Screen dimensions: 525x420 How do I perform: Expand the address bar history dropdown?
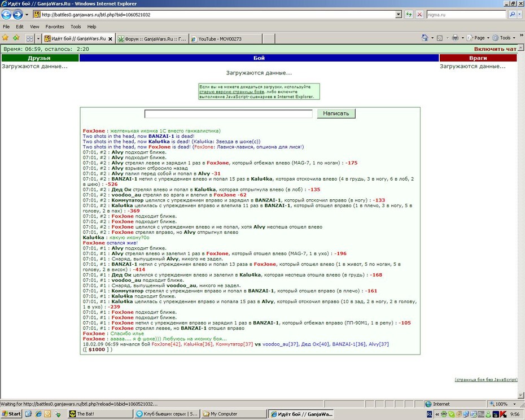click(399, 15)
